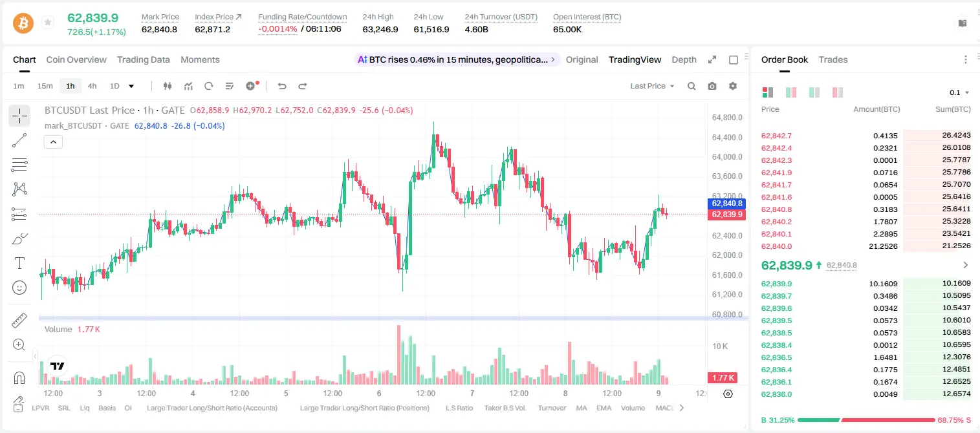Viewport: 980px width, 433px height.
Task: Open chart settings gear icon
Action: click(x=733, y=86)
